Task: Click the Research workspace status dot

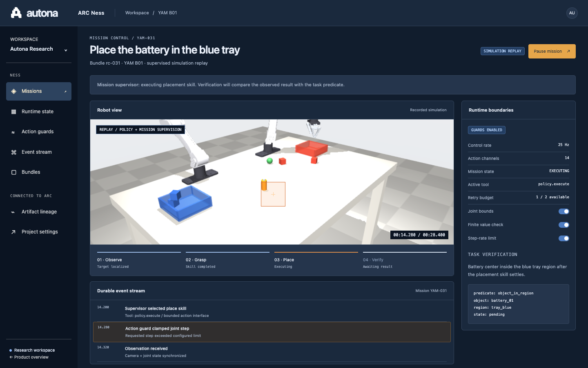Action: pos(11,350)
